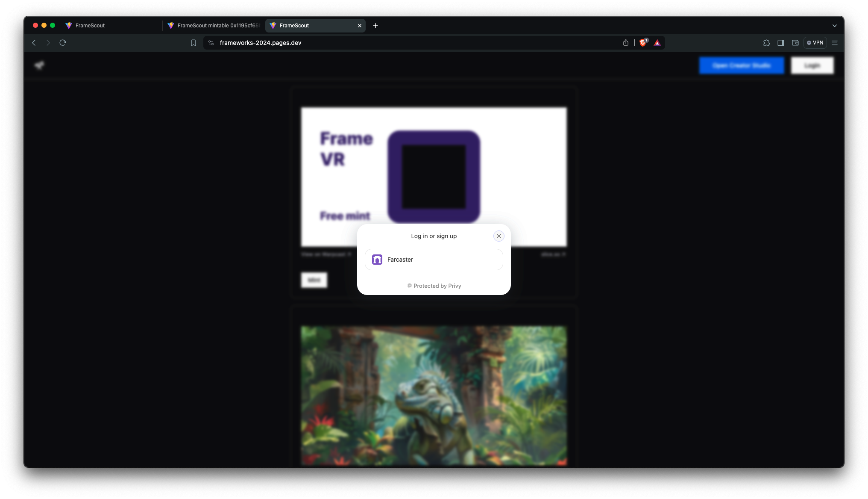The height and width of the screenshot is (499, 868).
Task: Close the active FrameScout tab
Action: tap(359, 26)
